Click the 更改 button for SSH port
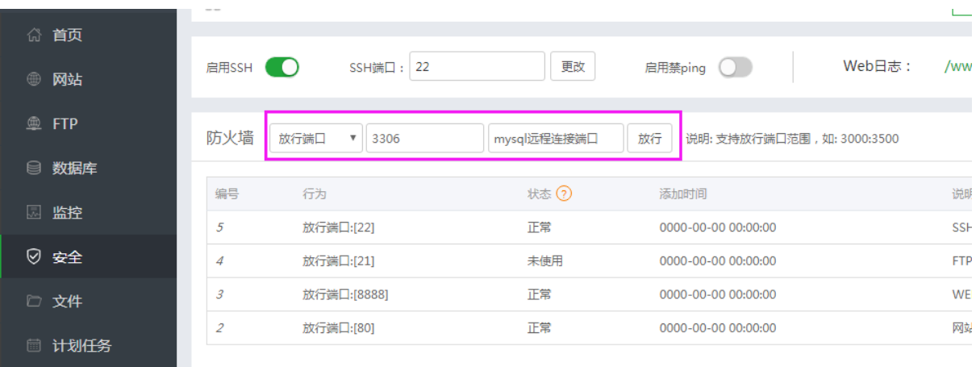This screenshot has width=980, height=367. (573, 67)
